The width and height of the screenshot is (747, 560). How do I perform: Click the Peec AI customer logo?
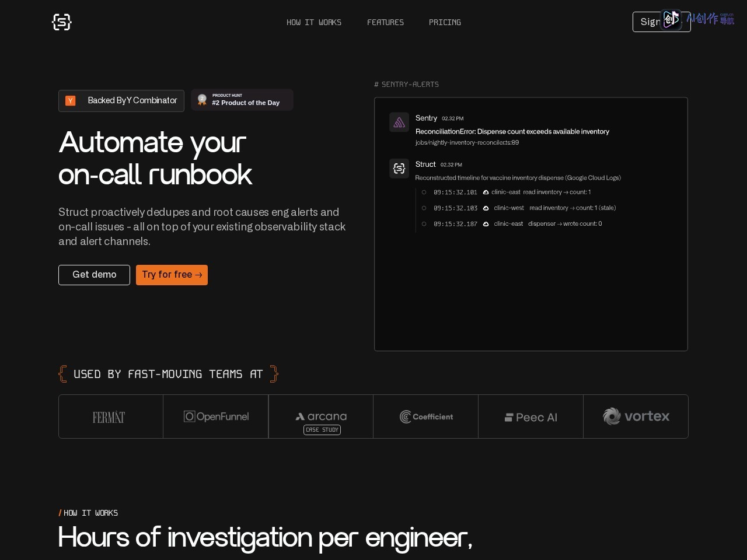(531, 417)
